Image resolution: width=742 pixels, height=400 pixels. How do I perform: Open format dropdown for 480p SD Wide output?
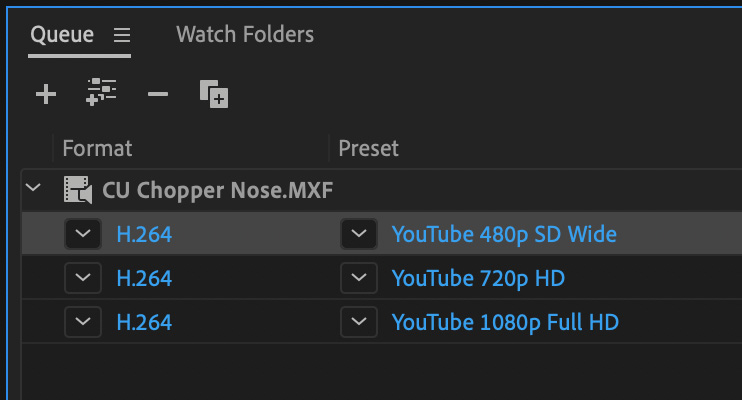(x=83, y=234)
